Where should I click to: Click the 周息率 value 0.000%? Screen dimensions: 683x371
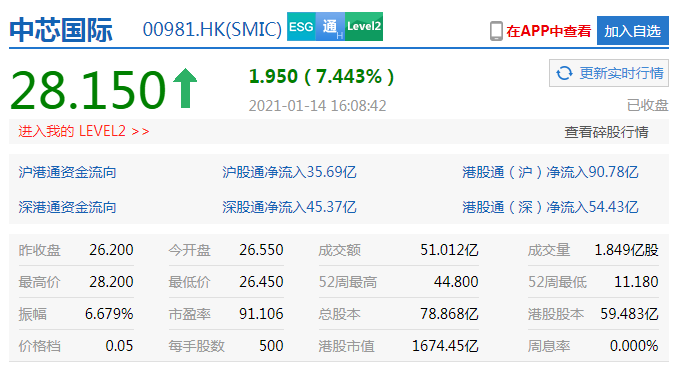tap(634, 346)
